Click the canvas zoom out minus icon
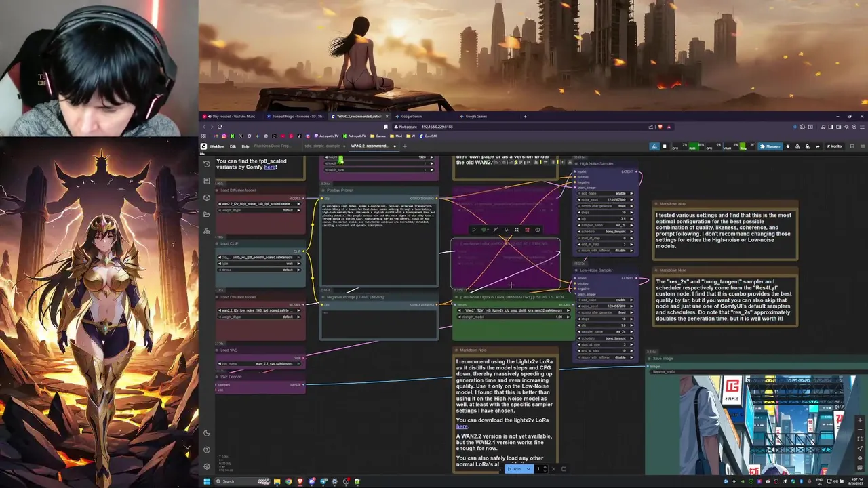 point(860,430)
